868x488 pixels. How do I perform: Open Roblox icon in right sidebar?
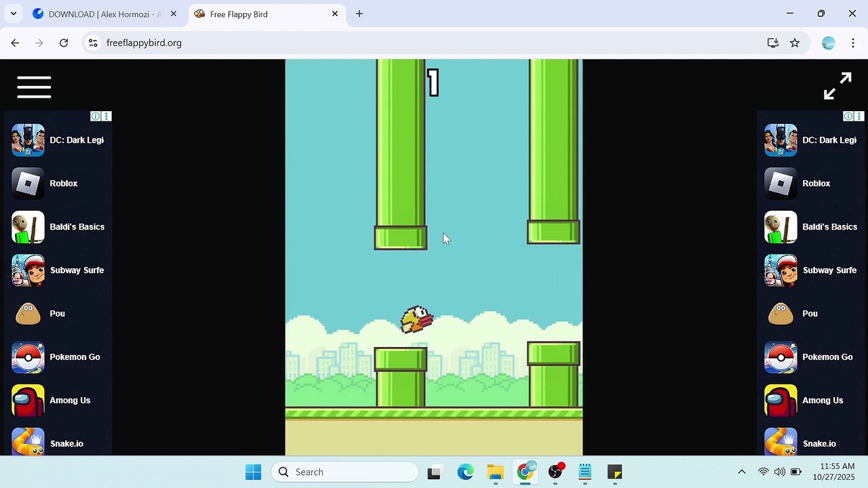(x=781, y=183)
